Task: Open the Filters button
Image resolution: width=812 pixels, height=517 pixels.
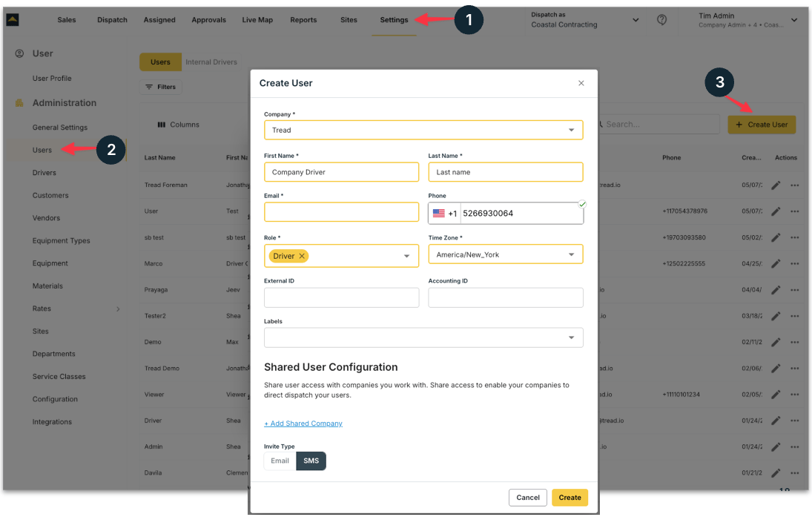Action: [x=160, y=87]
